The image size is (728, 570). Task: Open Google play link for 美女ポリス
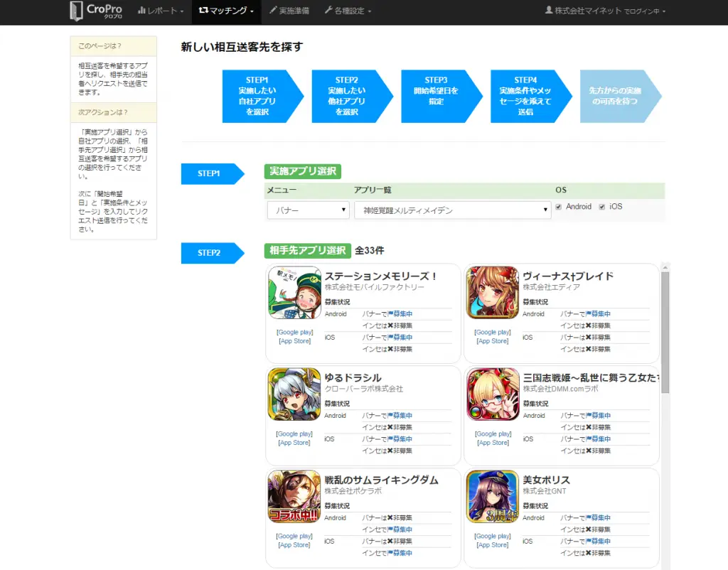click(493, 536)
